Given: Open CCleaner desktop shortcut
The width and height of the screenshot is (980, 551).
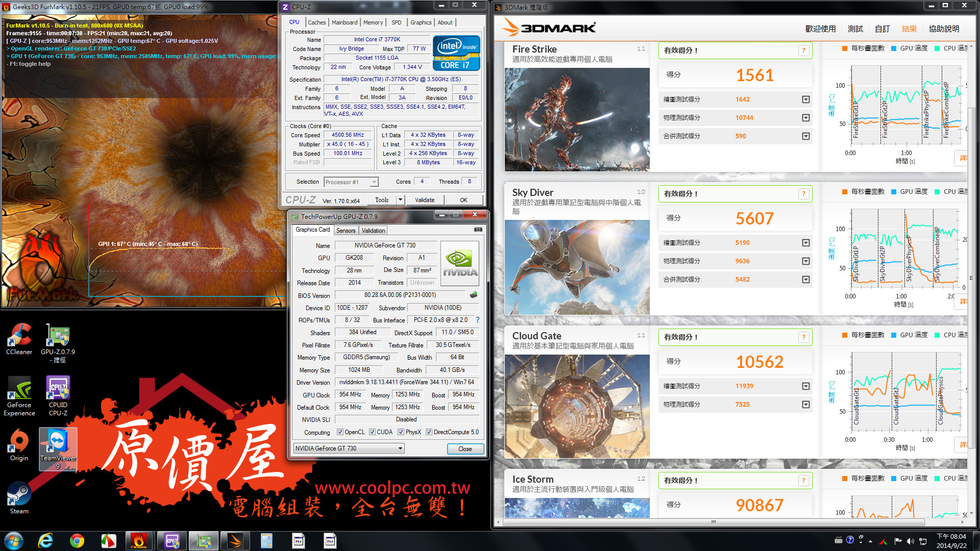Looking at the screenshot, I should pos(19,339).
